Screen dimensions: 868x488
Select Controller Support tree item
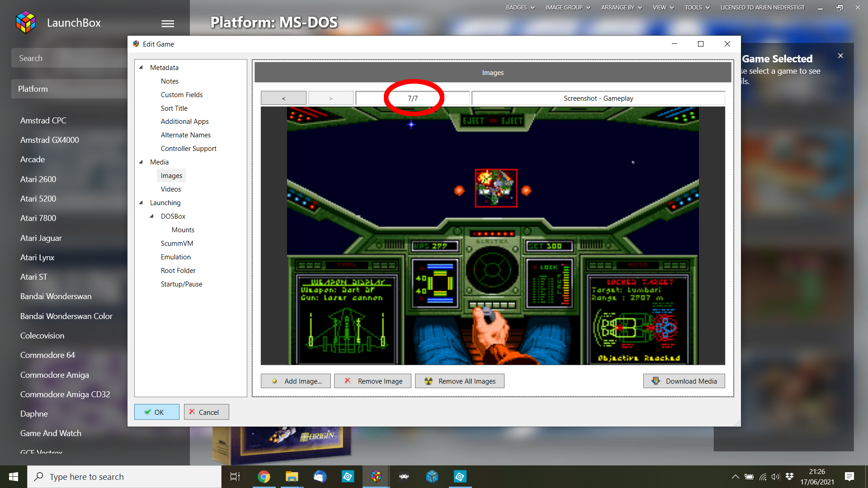189,148
